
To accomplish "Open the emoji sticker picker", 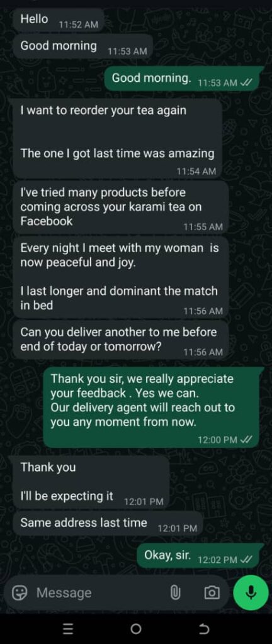I will coord(18,592).
